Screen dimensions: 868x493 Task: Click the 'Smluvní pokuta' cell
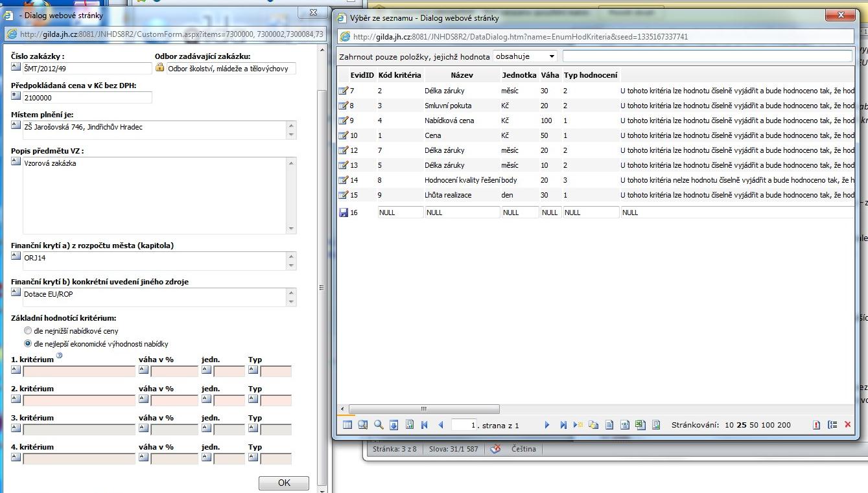[x=448, y=106]
